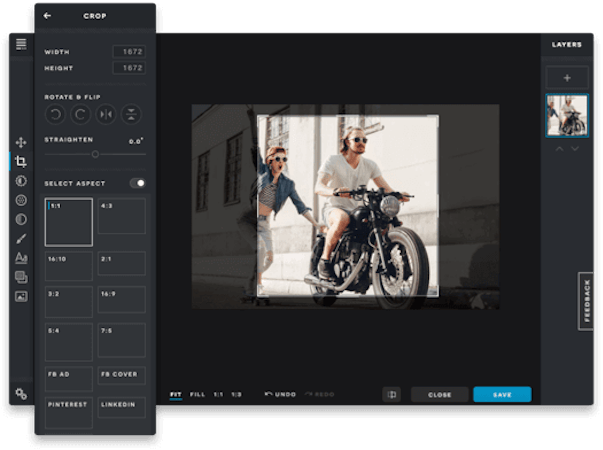
Task: Choose the FB Cover aspect preset
Action: [122, 376]
